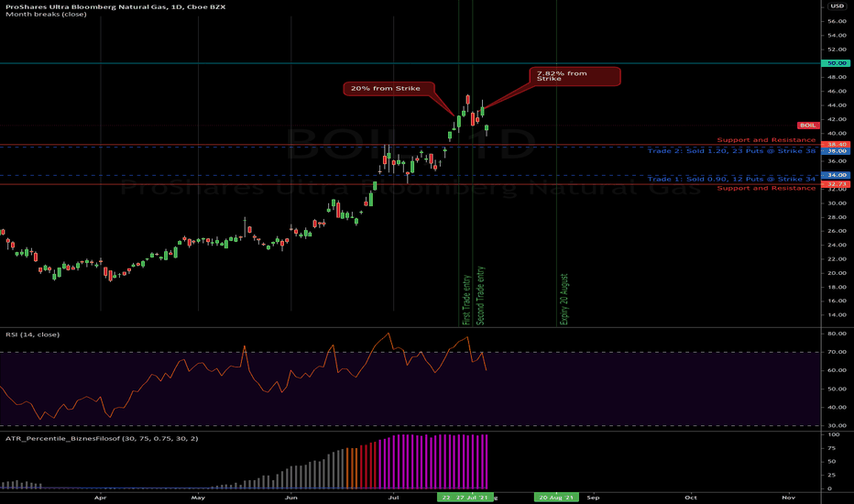Click the Jun label on time axis

291,498
